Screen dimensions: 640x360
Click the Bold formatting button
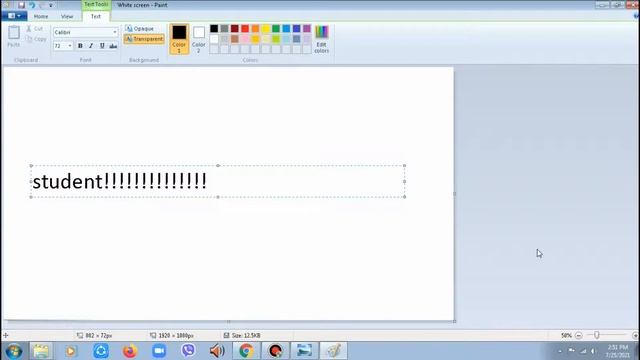pyautogui.click(x=80, y=46)
